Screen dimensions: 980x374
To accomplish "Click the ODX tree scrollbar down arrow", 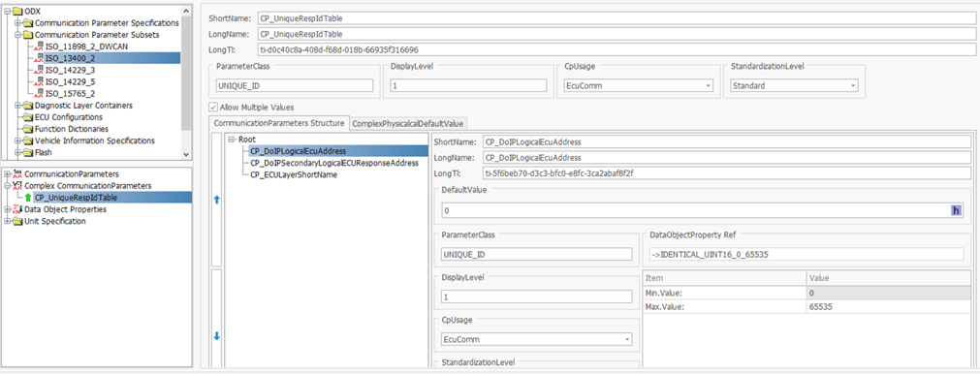I will point(185,154).
